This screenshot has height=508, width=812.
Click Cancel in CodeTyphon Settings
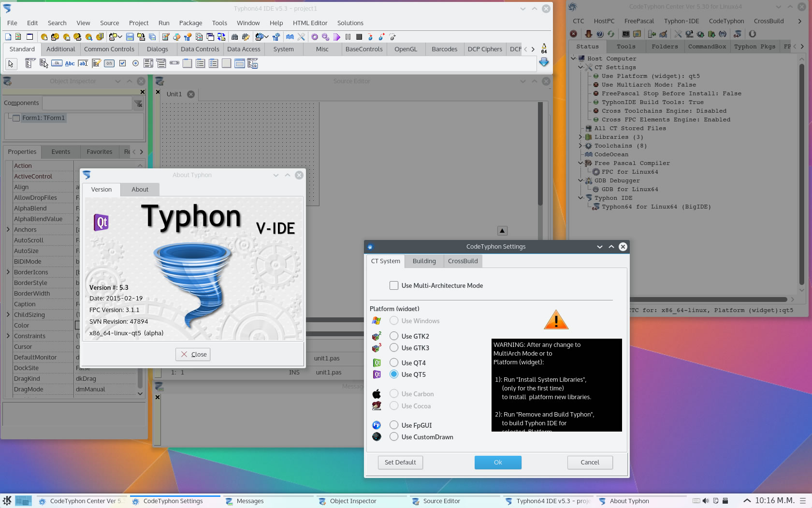pyautogui.click(x=590, y=462)
